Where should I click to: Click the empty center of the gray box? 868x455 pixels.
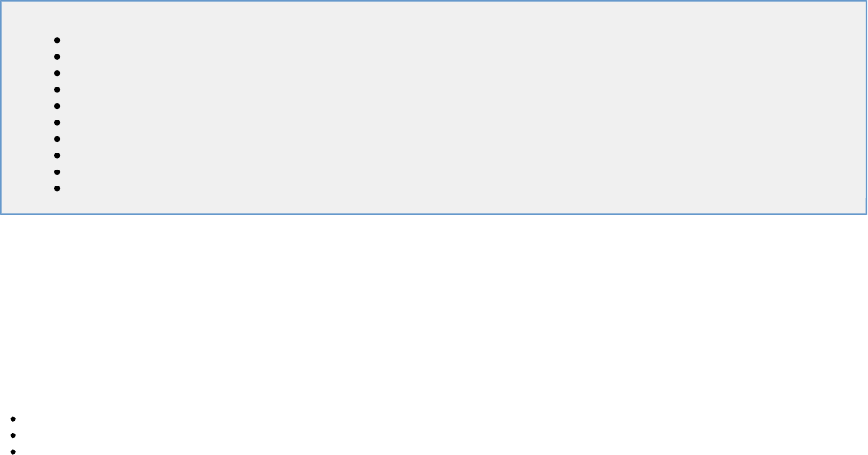pyautogui.click(x=434, y=107)
